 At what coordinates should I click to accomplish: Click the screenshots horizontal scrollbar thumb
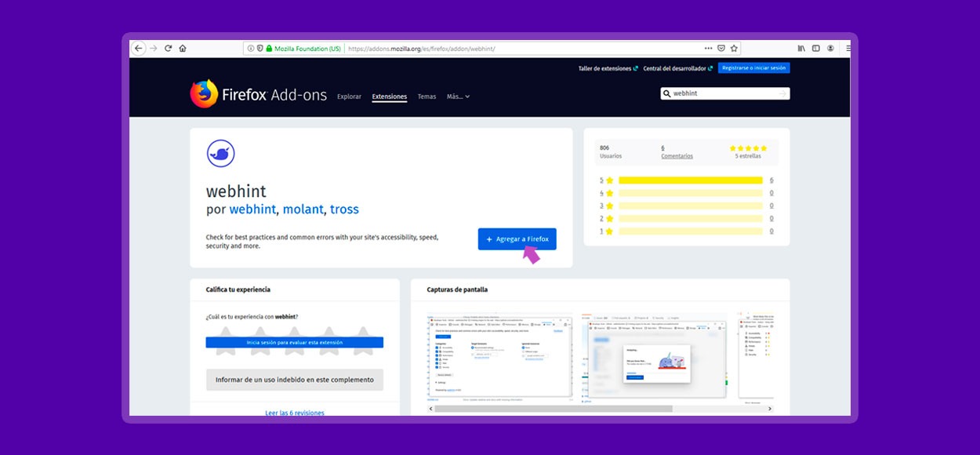(554, 409)
